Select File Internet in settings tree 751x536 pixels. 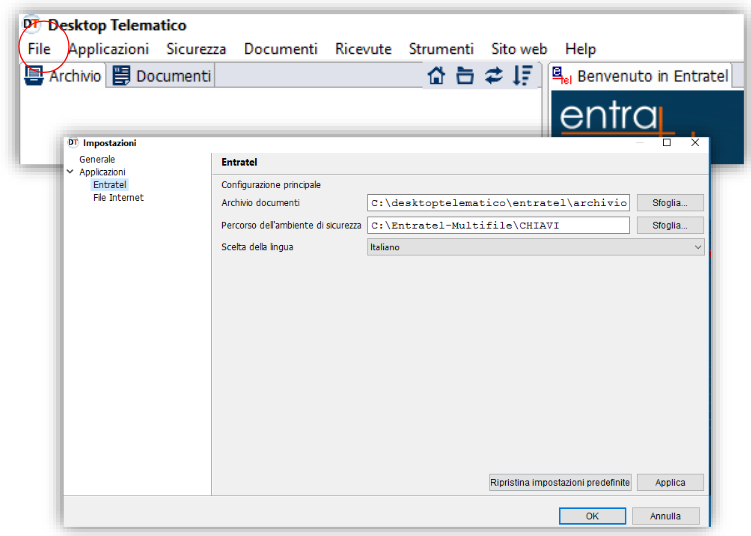118,197
